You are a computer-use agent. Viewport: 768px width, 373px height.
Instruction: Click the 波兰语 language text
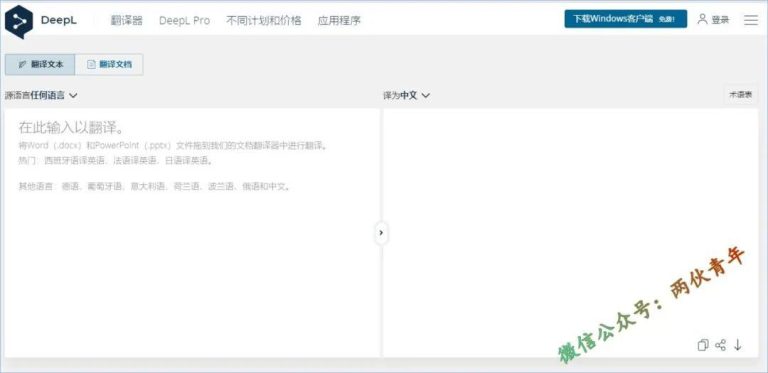(x=221, y=187)
